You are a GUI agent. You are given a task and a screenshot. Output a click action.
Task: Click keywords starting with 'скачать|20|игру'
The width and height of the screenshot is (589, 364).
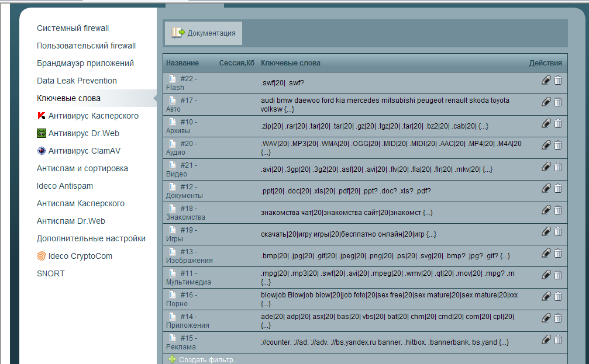(x=349, y=234)
